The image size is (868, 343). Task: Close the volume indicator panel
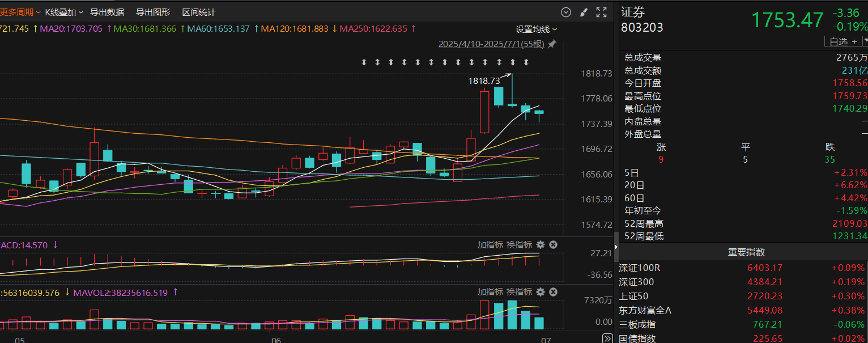[x=554, y=291]
